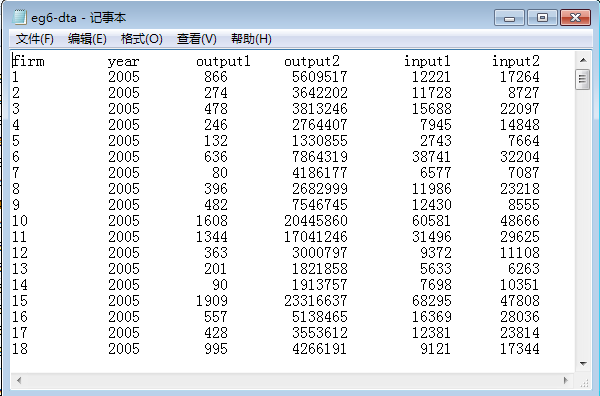Click the value 7546745
The image size is (600, 396).
(320, 205)
